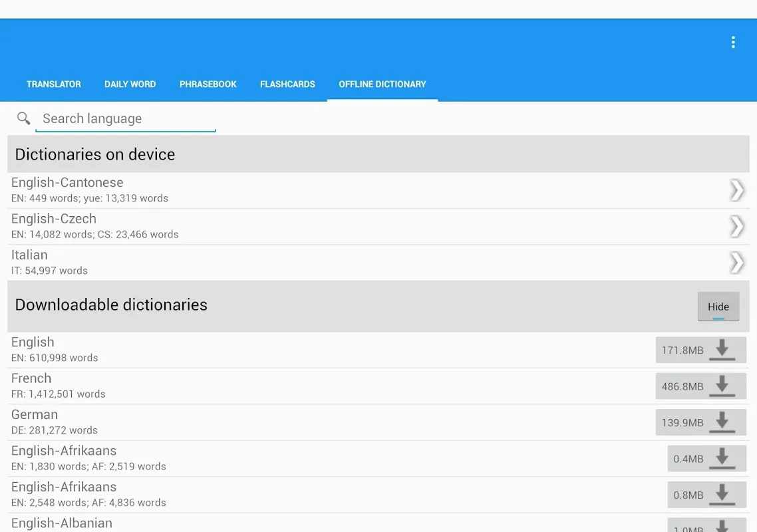
Task: Open the Flashcards tab
Action: tap(287, 84)
